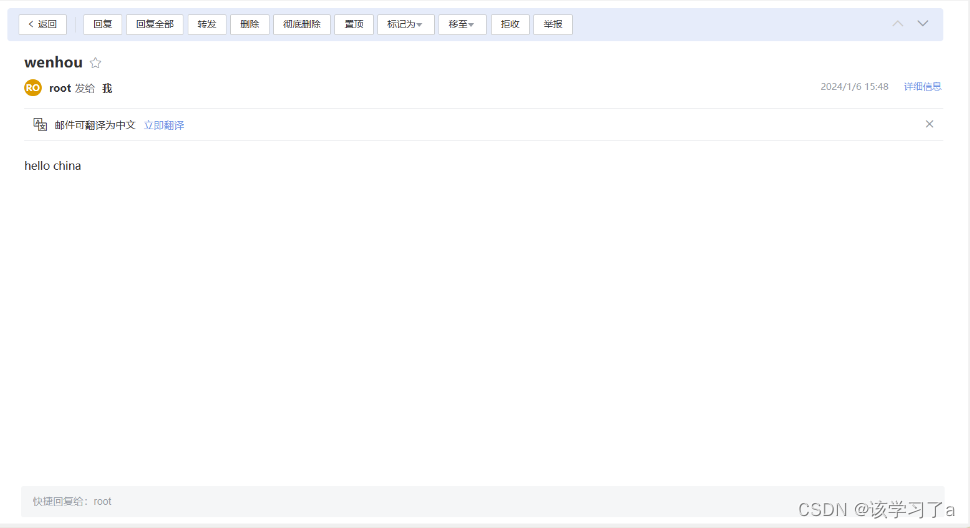Open the 移至 dropdown menu

(x=461, y=24)
